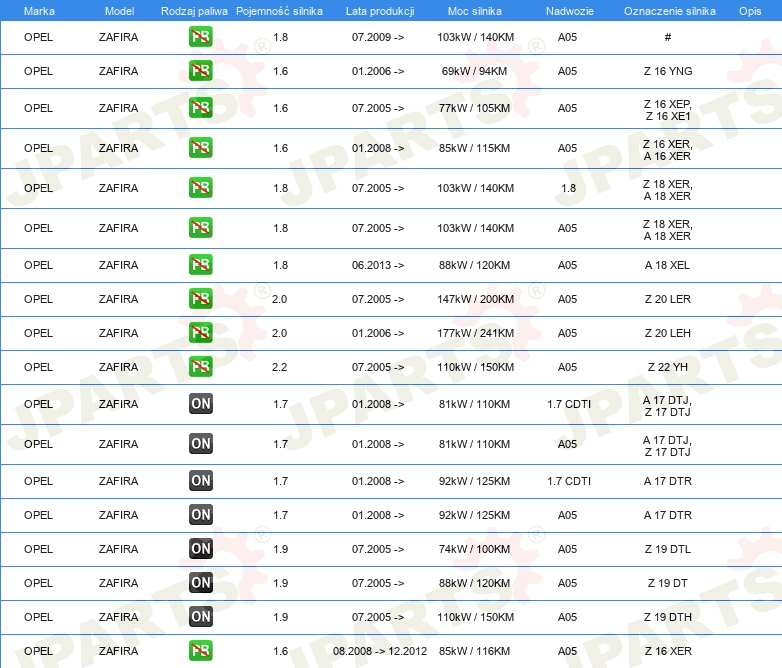
Task: Click engine code 'Z 19 DTH'
Action: click(668, 617)
